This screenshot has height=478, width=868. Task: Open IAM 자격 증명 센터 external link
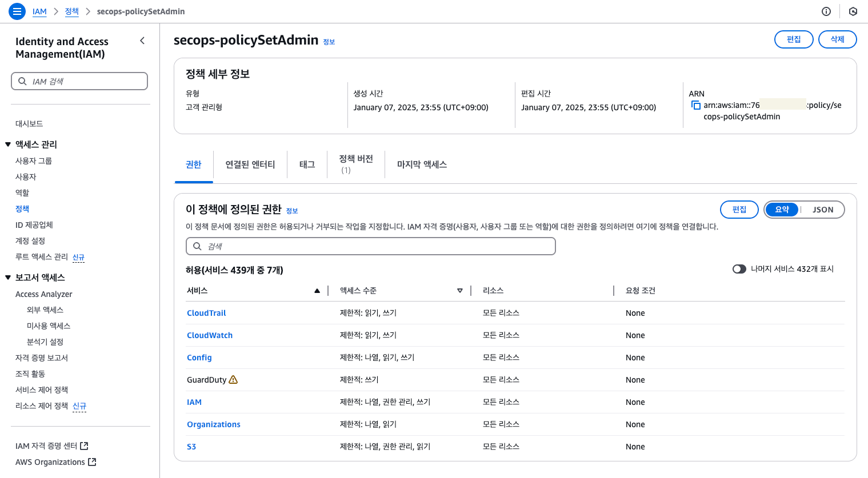(x=52, y=446)
